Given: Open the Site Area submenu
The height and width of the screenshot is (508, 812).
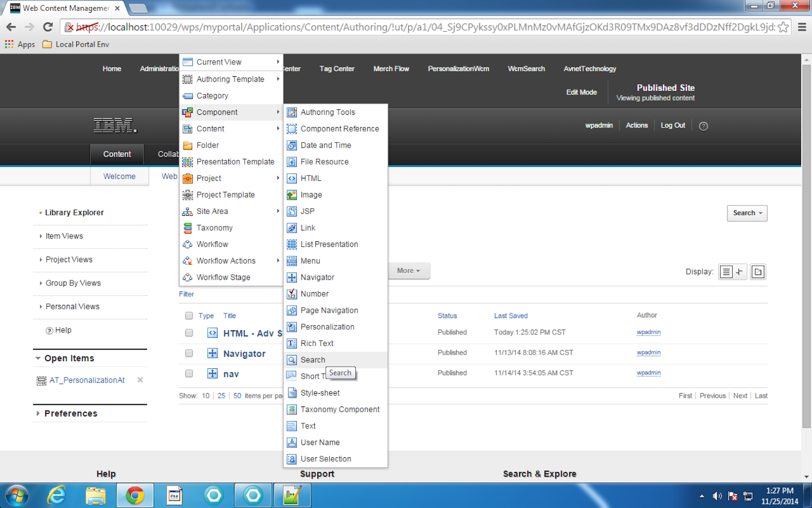Looking at the screenshot, I should tap(231, 211).
